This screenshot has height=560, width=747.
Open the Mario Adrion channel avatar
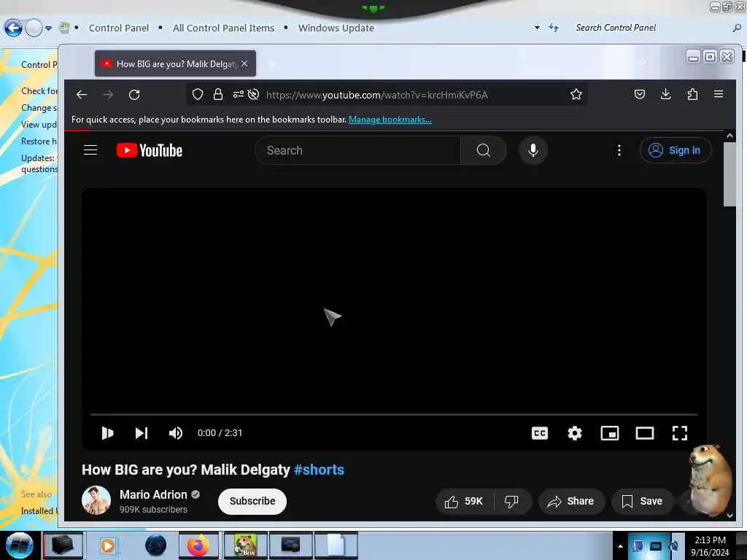[96, 500]
